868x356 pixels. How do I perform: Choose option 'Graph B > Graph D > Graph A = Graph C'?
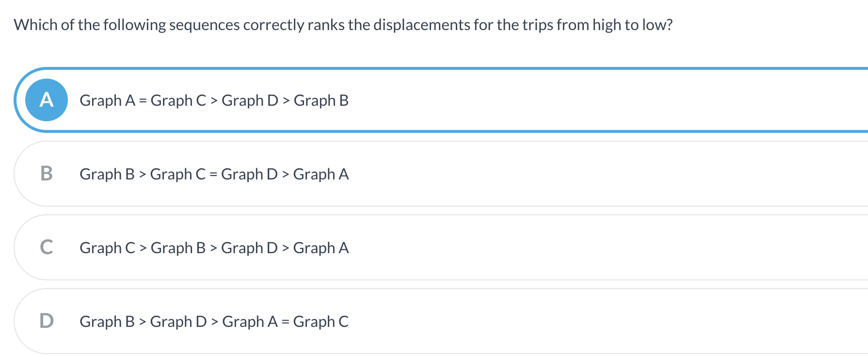[x=214, y=321]
